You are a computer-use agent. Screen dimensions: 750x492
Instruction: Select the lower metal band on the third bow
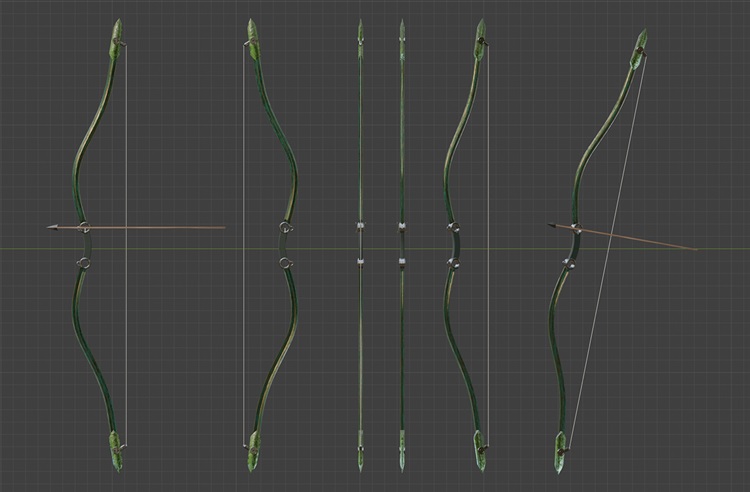click(361, 263)
